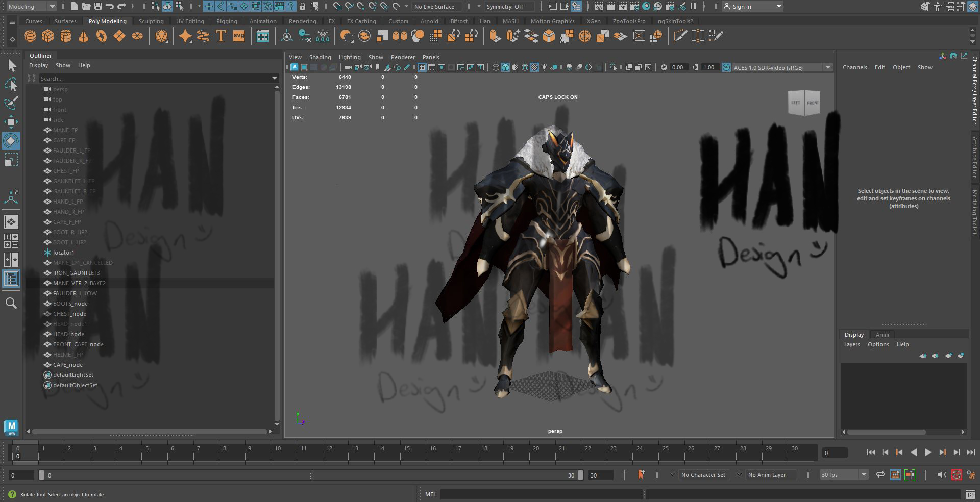This screenshot has width=980, height=502.
Task: Play the animation forwards
Action: (x=928, y=452)
